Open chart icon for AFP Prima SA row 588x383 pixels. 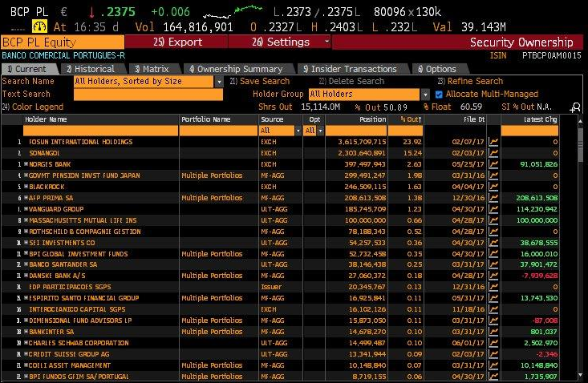point(493,198)
